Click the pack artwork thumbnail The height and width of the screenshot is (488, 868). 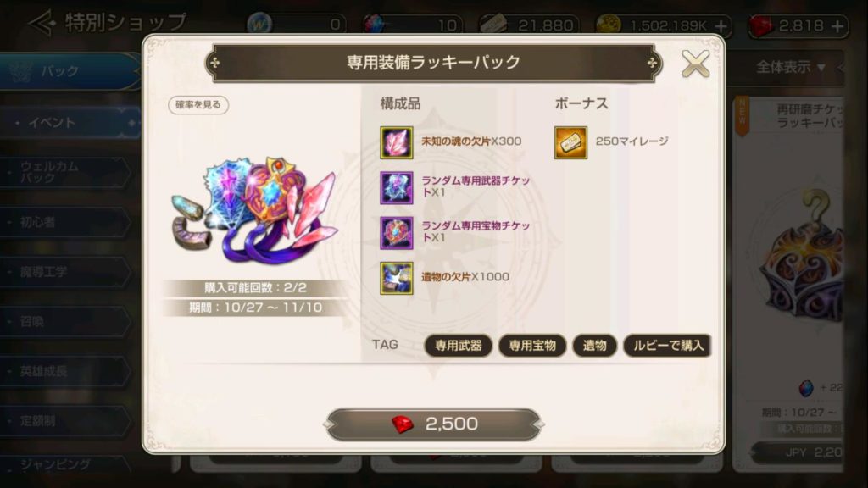pyautogui.click(x=254, y=211)
